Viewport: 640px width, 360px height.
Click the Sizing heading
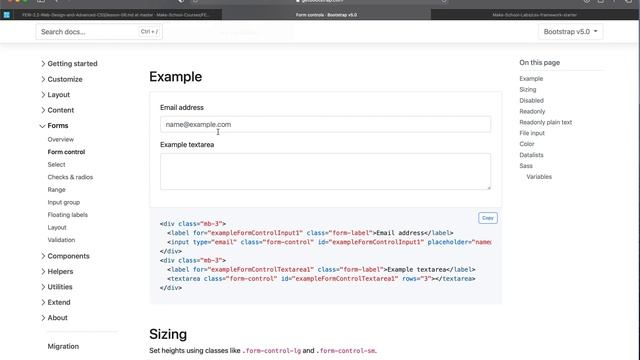(168, 334)
